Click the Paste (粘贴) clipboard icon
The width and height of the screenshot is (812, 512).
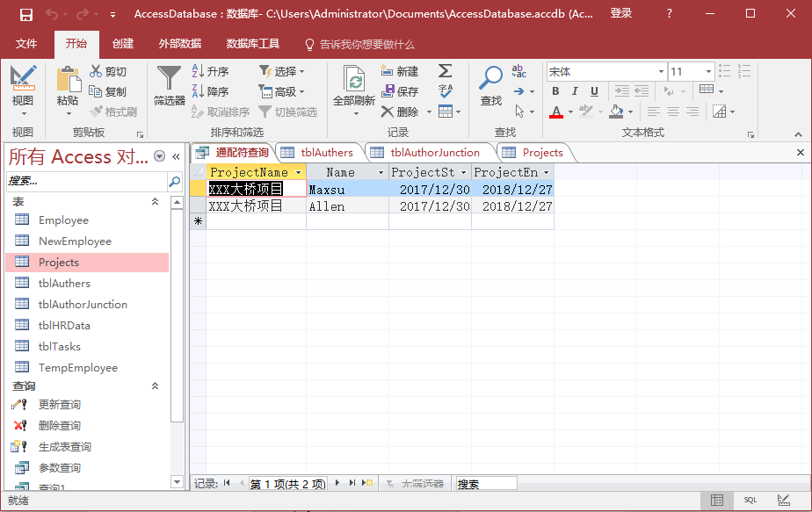click(x=68, y=80)
